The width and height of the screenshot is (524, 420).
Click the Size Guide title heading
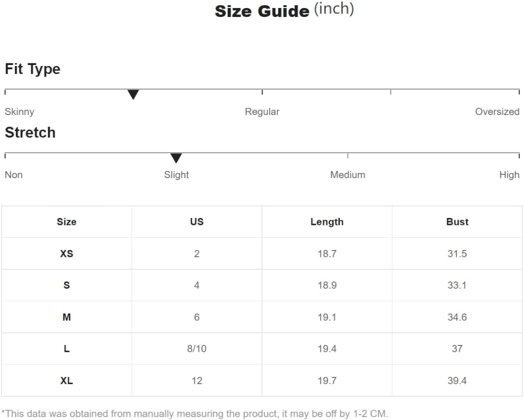click(284, 10)
